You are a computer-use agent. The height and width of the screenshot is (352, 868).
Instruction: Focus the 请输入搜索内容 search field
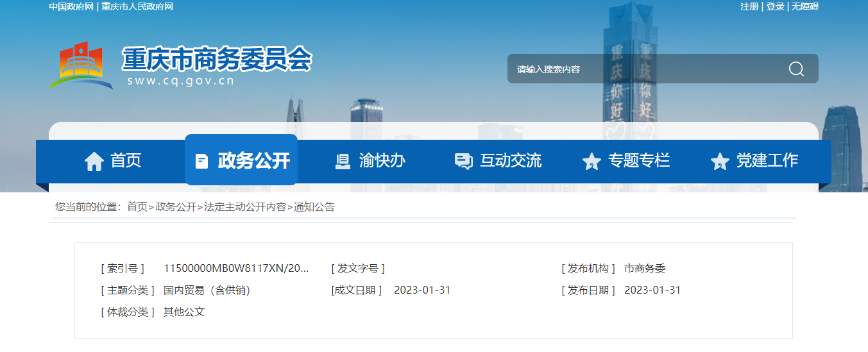[642, 69]
